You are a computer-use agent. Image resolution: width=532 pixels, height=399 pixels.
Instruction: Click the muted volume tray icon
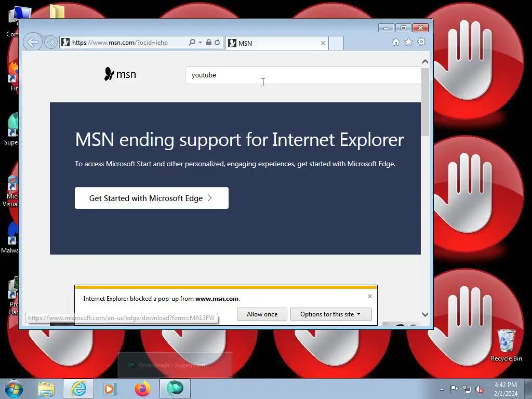pos(480,389)
